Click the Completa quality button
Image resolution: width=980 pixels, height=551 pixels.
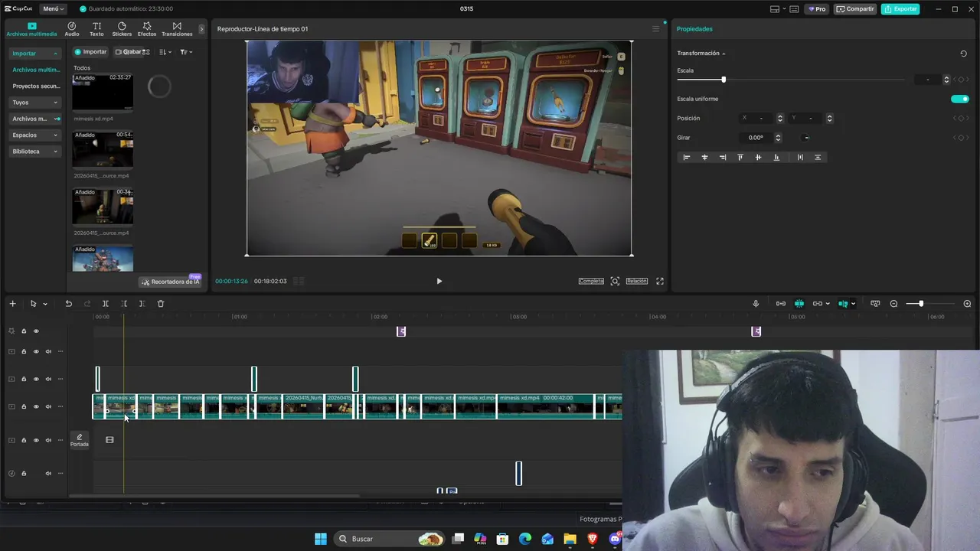pos(591,282)
